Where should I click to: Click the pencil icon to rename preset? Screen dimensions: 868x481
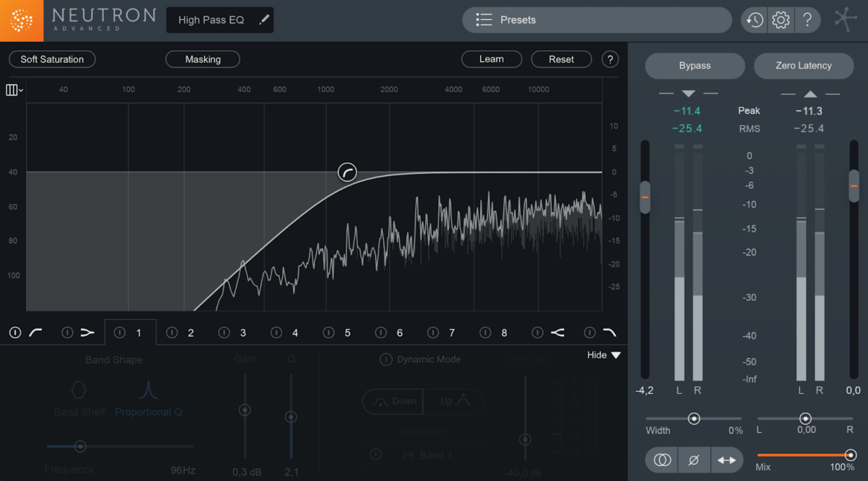coord(264,20)
